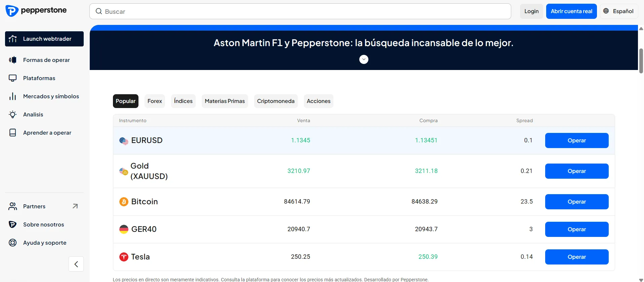644x282 pixels.
Task: Click the Plataformas monitor icon
Action: click(x=13, y=78)
